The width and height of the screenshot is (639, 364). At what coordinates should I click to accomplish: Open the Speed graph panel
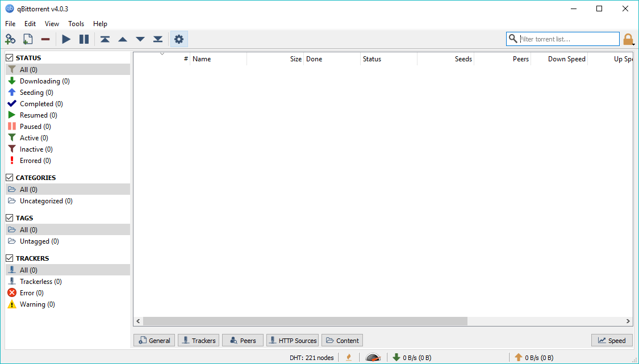[612, 340]
